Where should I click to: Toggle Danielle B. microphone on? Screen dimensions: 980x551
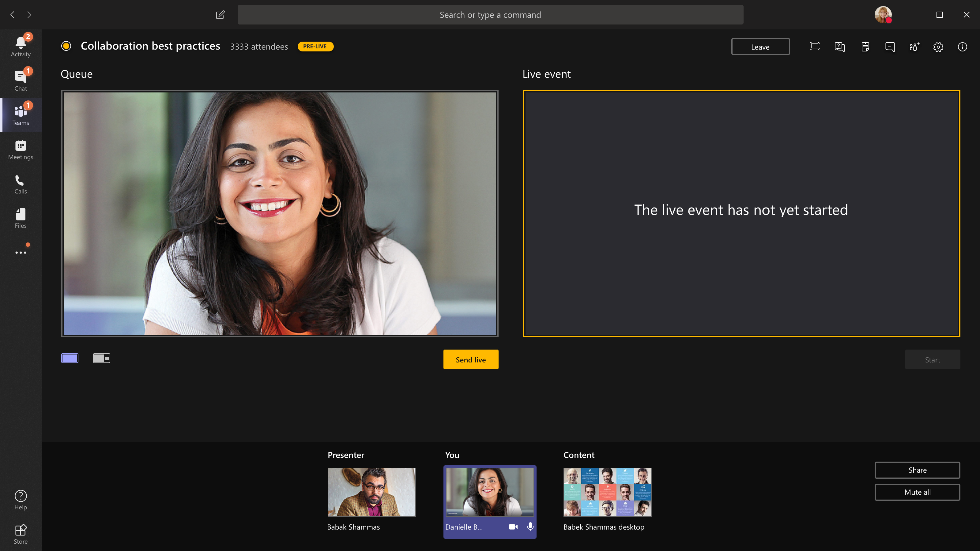[530, 526]
